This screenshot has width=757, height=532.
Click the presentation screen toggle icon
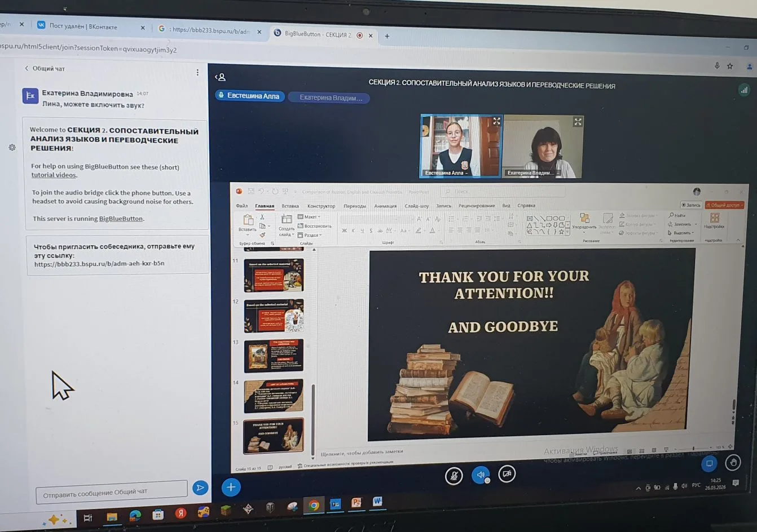click(709, 463)
